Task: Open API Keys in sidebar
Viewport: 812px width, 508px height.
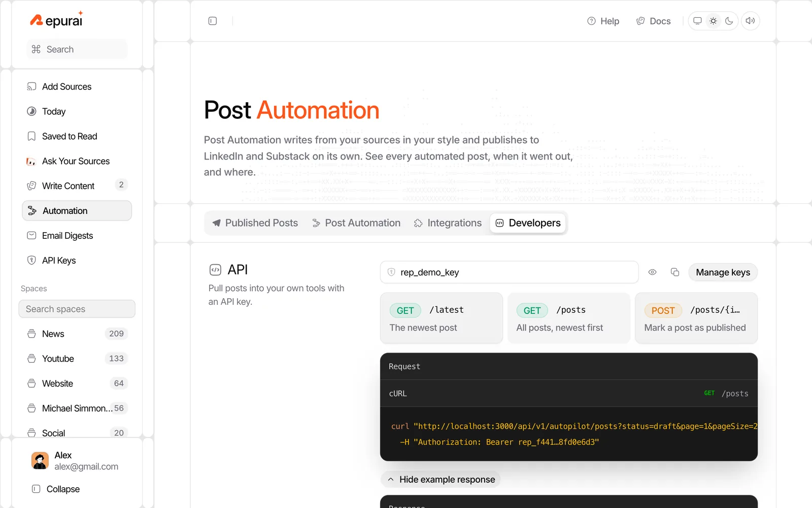Action: tap(77, 261)
